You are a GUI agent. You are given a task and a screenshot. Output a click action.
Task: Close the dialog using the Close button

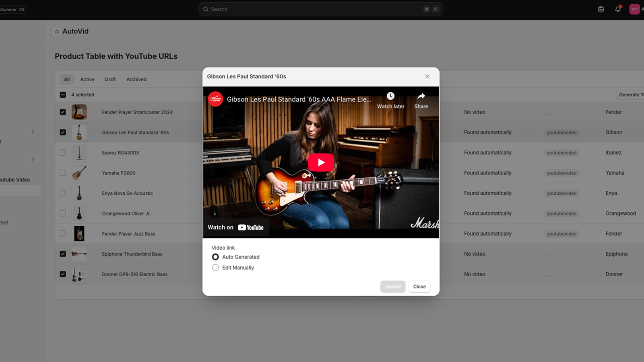point(419,286)
